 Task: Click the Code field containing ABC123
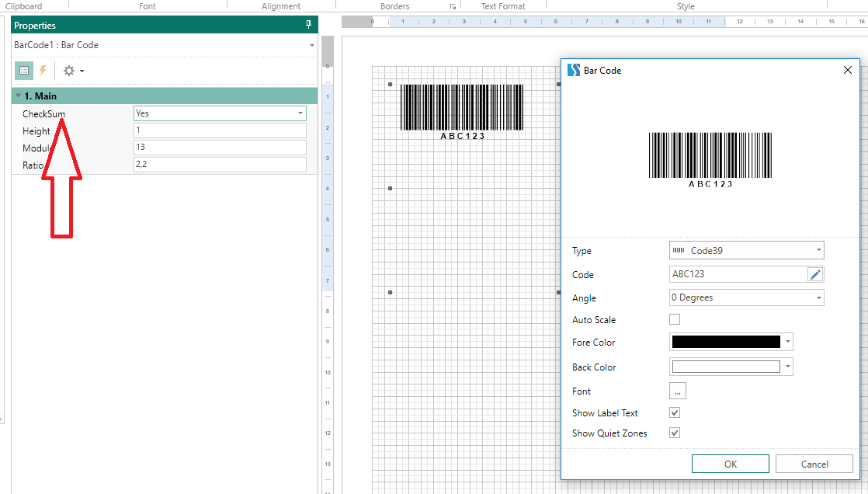(739, 274)
